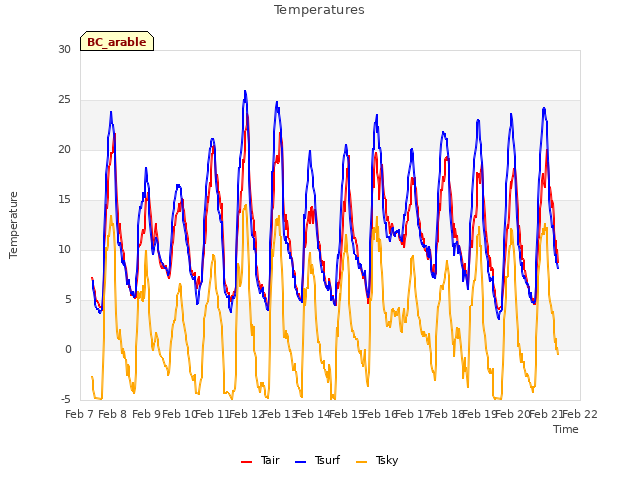Click the -5 y-axis tick label

click(66, 399)
